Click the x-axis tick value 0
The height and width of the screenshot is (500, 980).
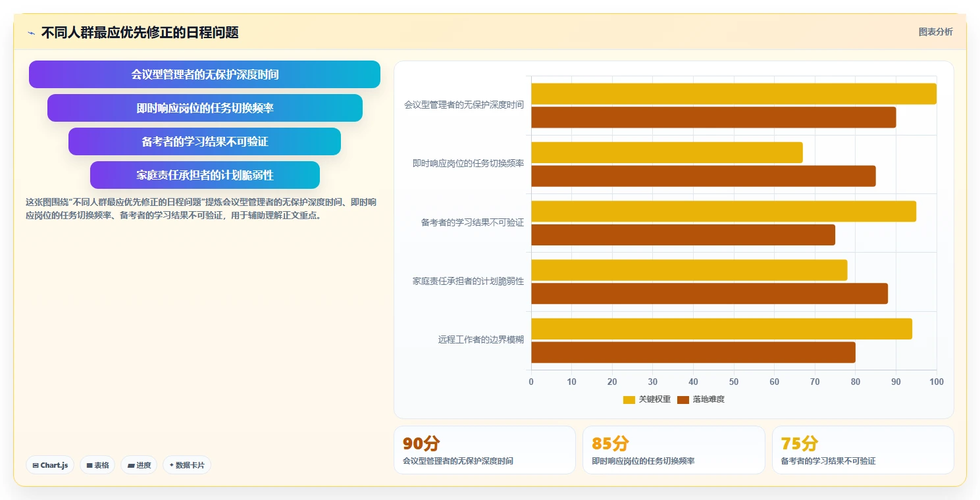[x=531, y=382]
